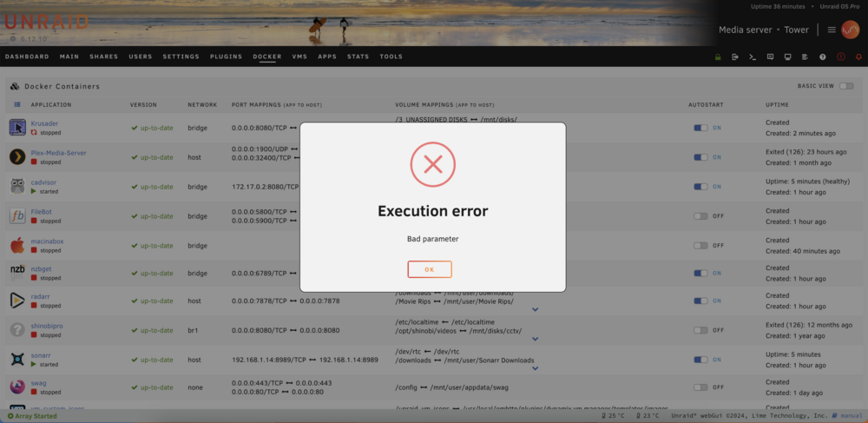Click the Krusader container icon
This screenshot has width=868, height=423.
tap(17, 128)
